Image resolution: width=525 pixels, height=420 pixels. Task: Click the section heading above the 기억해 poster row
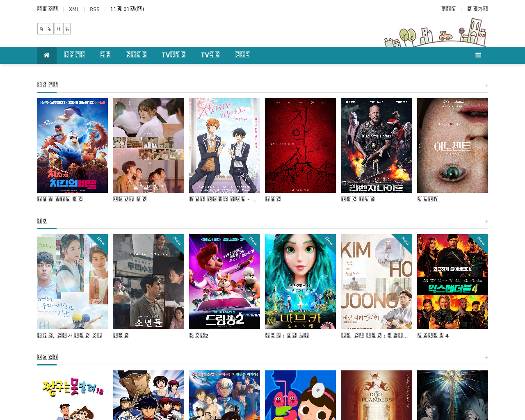(42, 221)
